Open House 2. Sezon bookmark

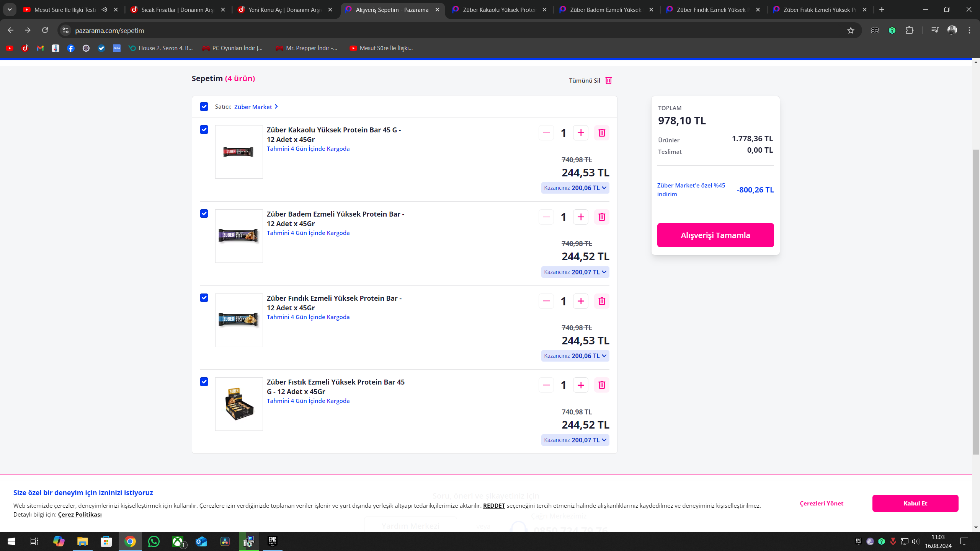[161, 48]
